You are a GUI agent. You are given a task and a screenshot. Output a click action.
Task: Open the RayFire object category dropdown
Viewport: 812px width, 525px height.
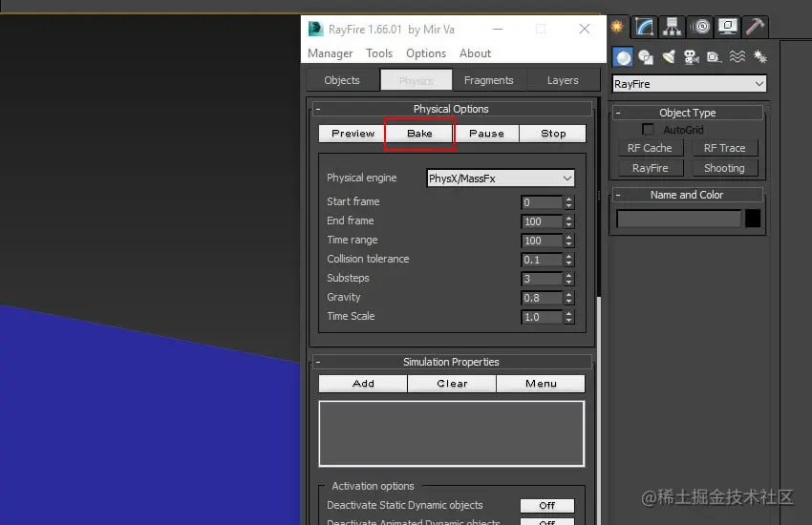[x=690, y=84]
